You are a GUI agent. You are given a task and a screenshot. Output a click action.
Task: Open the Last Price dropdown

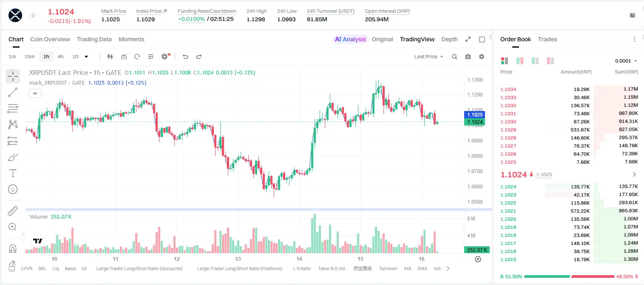(x=428, y=57)
